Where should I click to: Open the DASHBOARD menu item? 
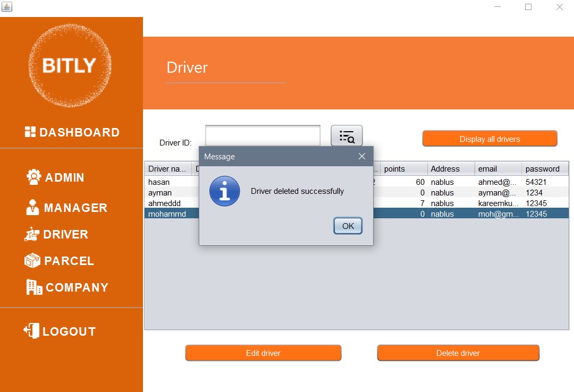tap(79, 132)
